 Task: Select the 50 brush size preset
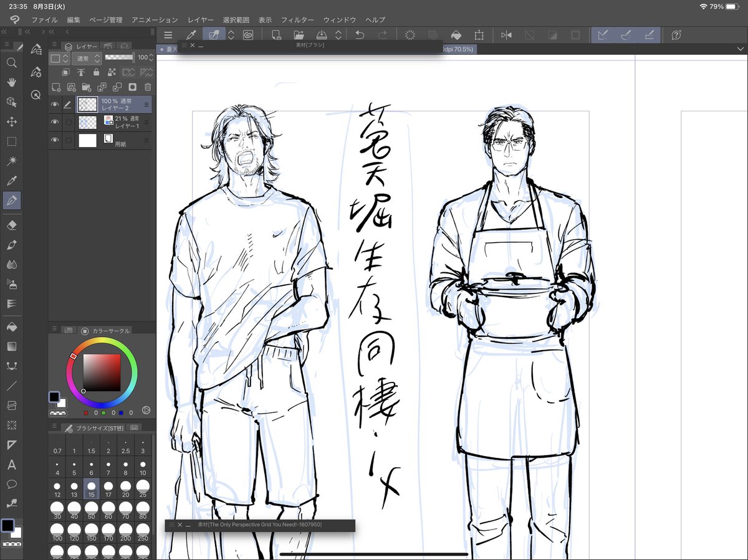[x=92, y=511]
